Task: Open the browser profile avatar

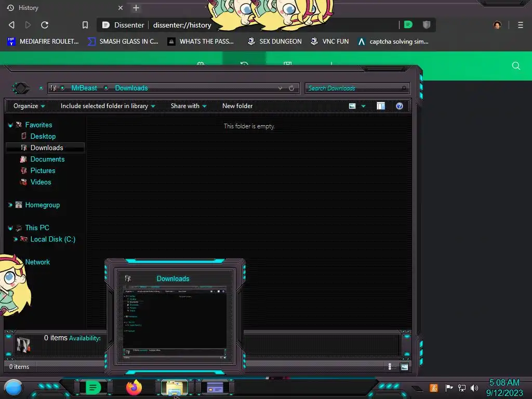Action: coord(497,25)
